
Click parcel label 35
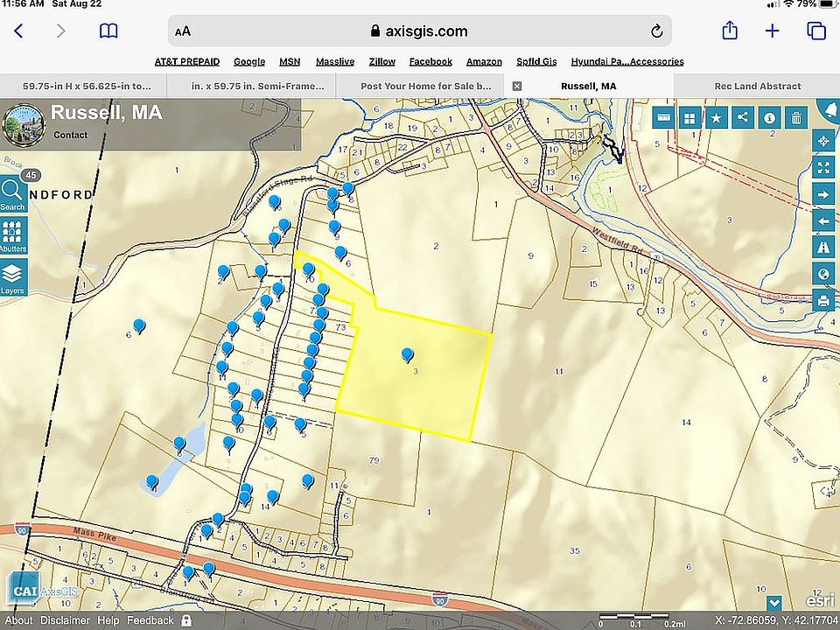(x=574, y=550)
